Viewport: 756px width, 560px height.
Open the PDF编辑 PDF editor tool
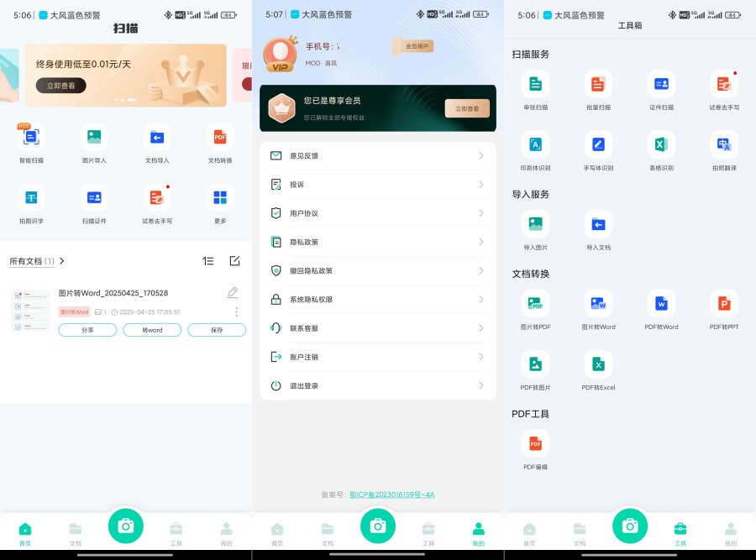[x=535, y=445]
